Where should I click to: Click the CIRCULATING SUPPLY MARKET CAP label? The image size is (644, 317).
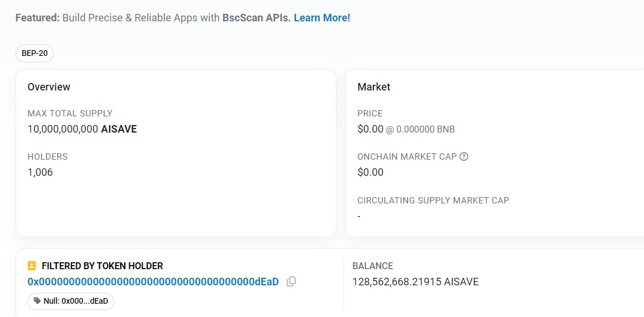tap(433, 201)
